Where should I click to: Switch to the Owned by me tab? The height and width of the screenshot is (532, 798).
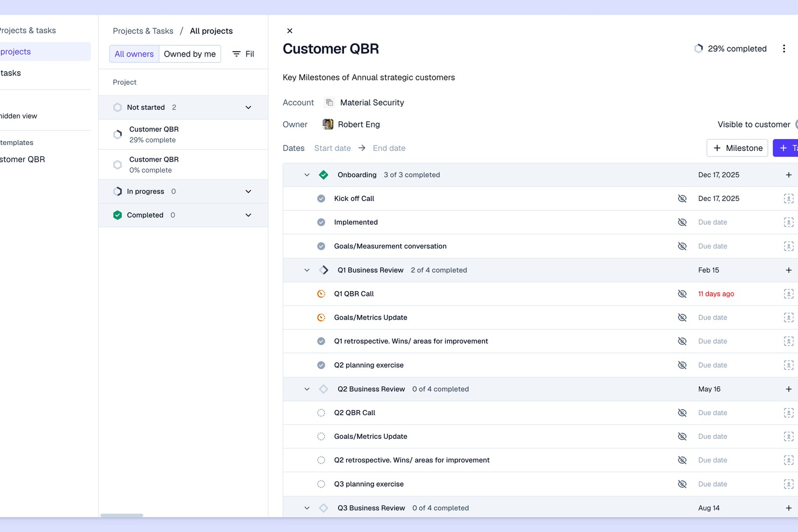pyautogui.click(x=190, y=53)
